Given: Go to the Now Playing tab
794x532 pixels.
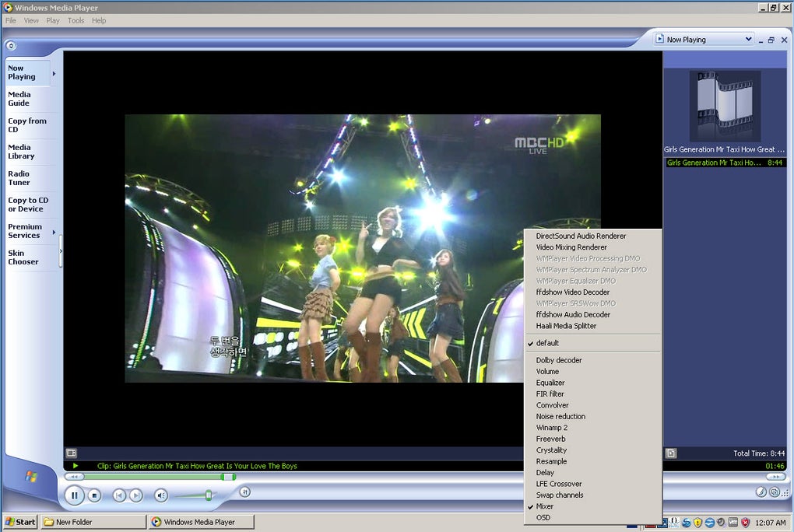Looking at the screenshot, I should [x=28, y=72].
